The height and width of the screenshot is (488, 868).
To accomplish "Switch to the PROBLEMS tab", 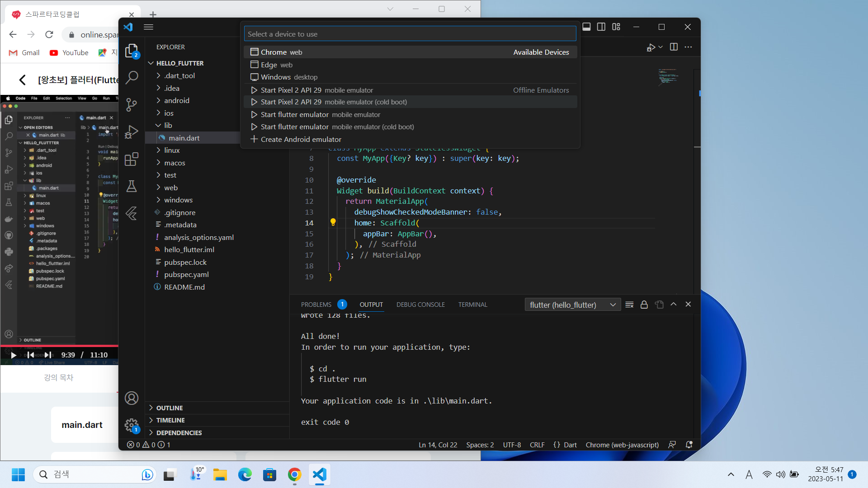I will (x=316, y=305).
